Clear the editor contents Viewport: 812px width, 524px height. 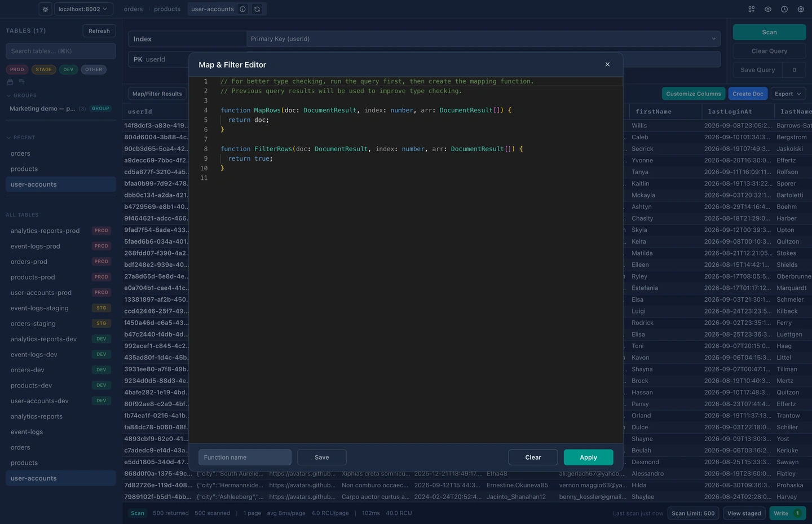pyautogui.click(x=533, y=457)
